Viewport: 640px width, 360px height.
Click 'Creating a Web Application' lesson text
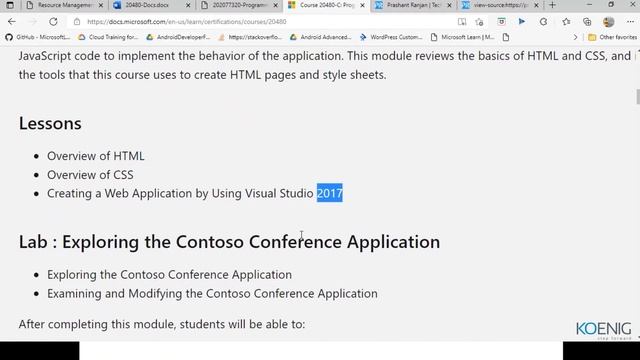pyautogui.click(x=195, y=193)
